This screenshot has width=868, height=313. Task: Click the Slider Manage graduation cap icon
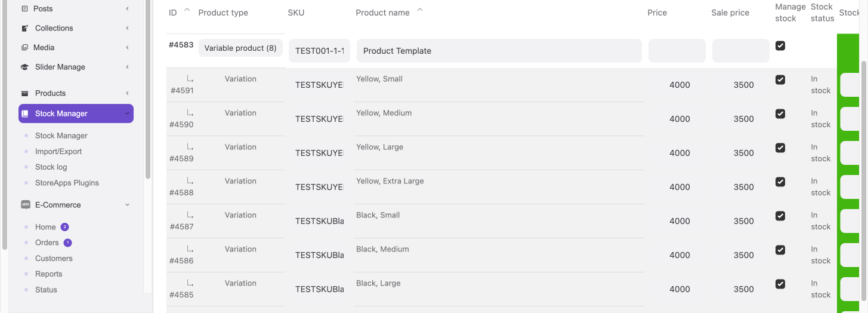pyautogui.click(x=24, y=67)
